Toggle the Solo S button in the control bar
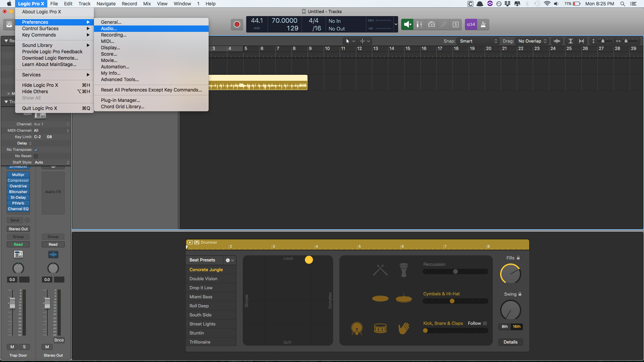The width and height of the screenshot is (644, 362). 455,24
